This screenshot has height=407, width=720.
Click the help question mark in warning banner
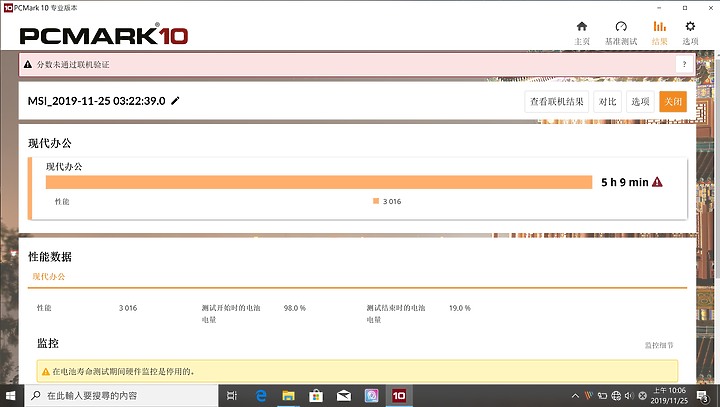pos(684,64)
